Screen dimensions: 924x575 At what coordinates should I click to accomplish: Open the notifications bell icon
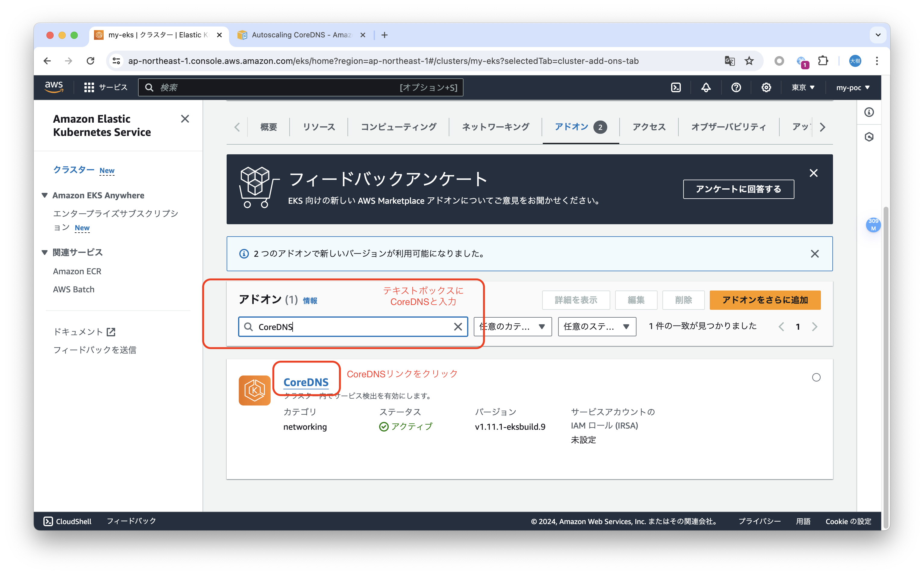[x=706, y=87]
